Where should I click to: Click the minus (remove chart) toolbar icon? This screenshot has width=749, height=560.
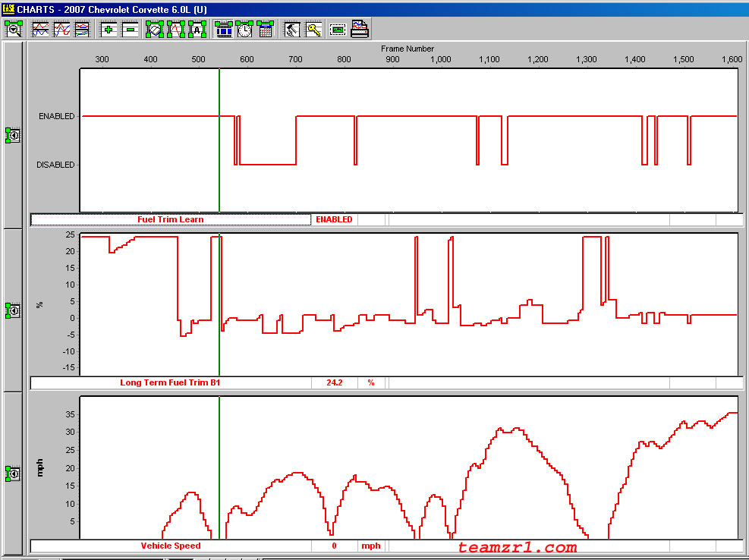130,30
